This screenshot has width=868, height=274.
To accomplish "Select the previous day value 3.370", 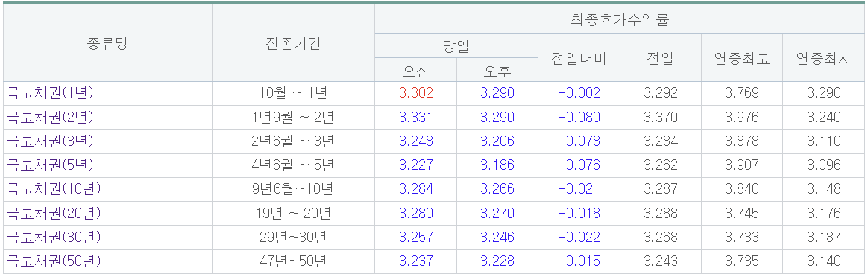I will (661, 117).
